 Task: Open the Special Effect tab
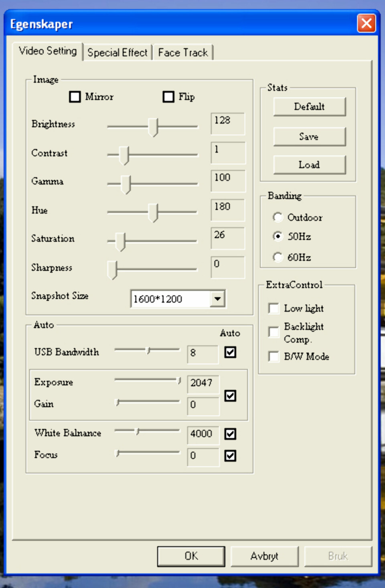click(118, 53)
